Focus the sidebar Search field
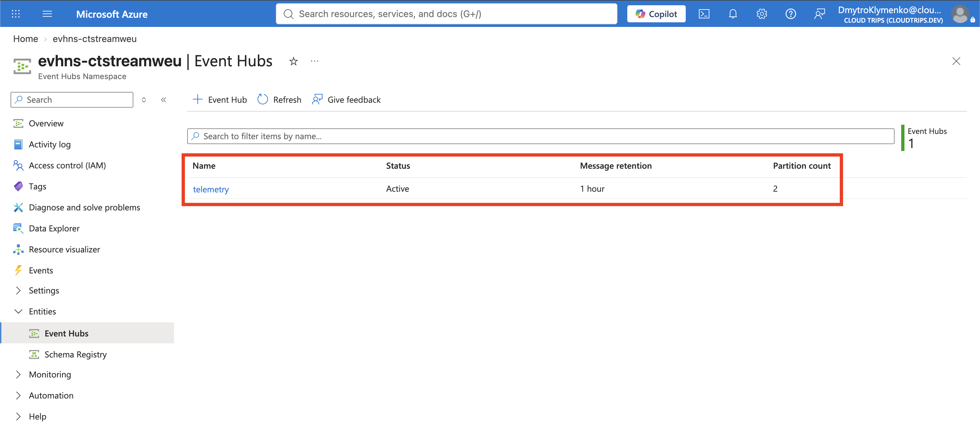This screenshot has height=430, width=980. 72,99
